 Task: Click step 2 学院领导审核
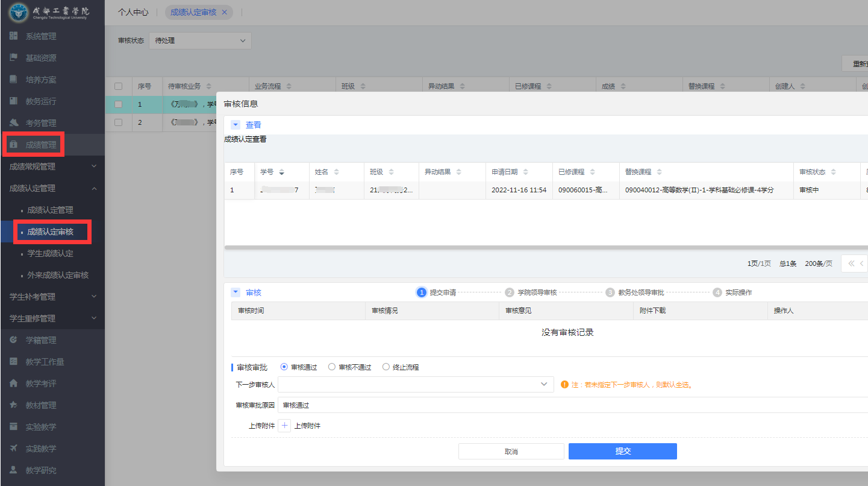click(531, 292)
